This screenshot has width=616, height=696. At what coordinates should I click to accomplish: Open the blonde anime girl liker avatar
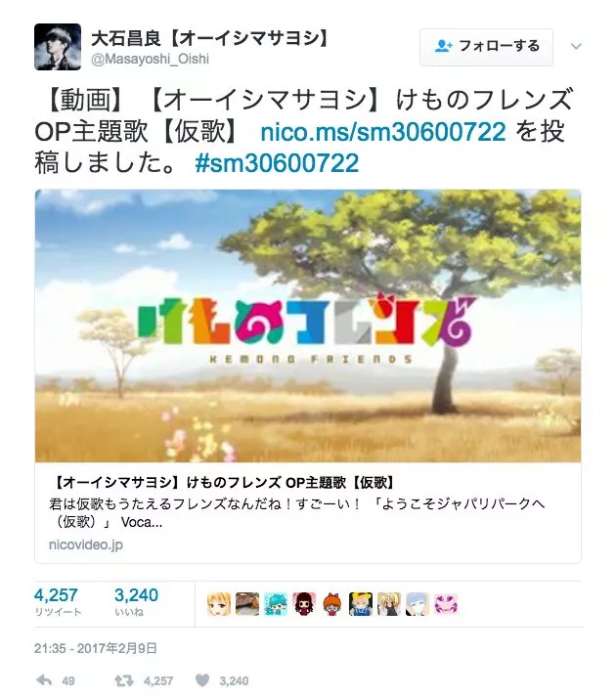(x=219, y=604)
